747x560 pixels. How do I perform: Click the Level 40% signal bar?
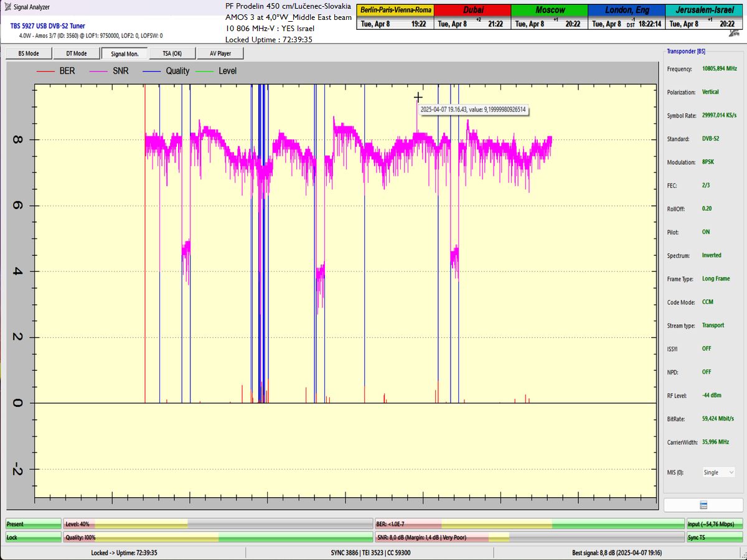pos(218,525)
